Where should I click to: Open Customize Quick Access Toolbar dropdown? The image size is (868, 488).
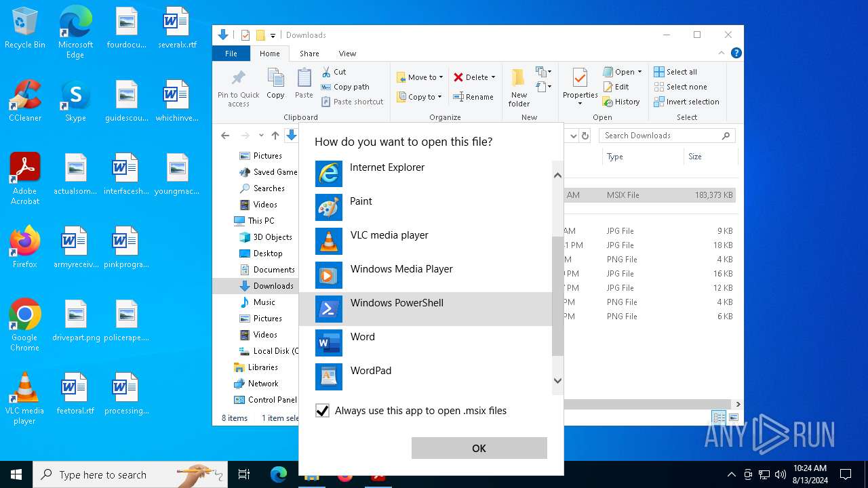point(273,35)
